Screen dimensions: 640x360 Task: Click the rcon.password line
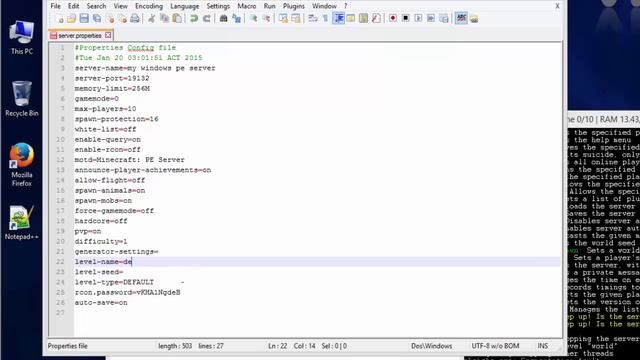[x=127, y=292]
